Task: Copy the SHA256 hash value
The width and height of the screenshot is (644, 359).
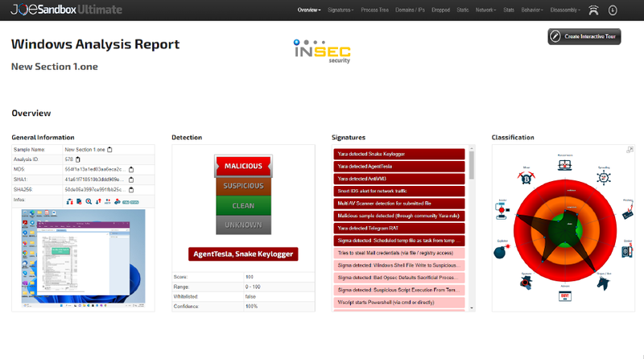Action: (131, 189)
